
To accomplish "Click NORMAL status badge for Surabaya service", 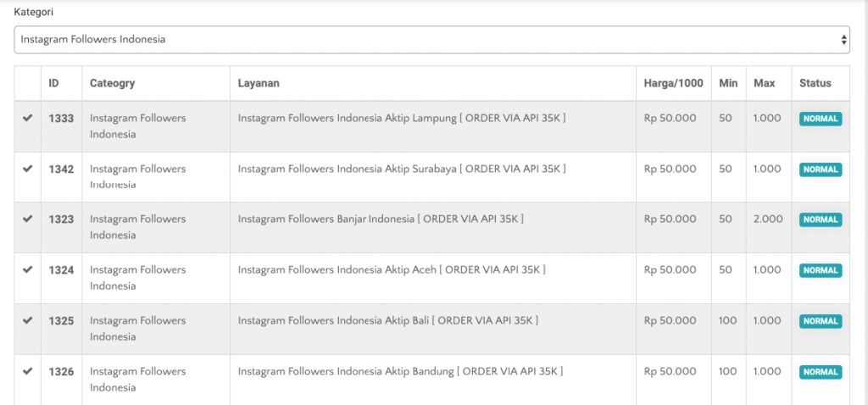I will click(x=820, y=169).
